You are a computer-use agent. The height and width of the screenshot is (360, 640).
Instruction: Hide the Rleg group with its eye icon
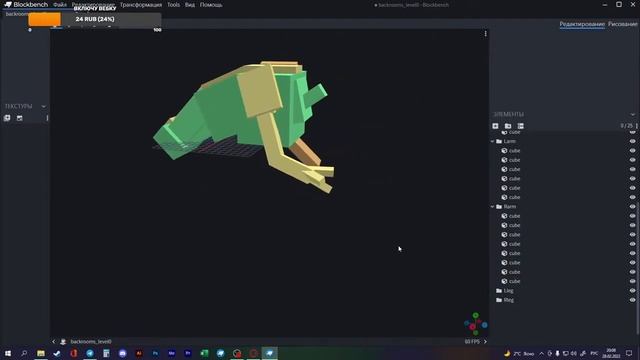[x=633, y=300]
